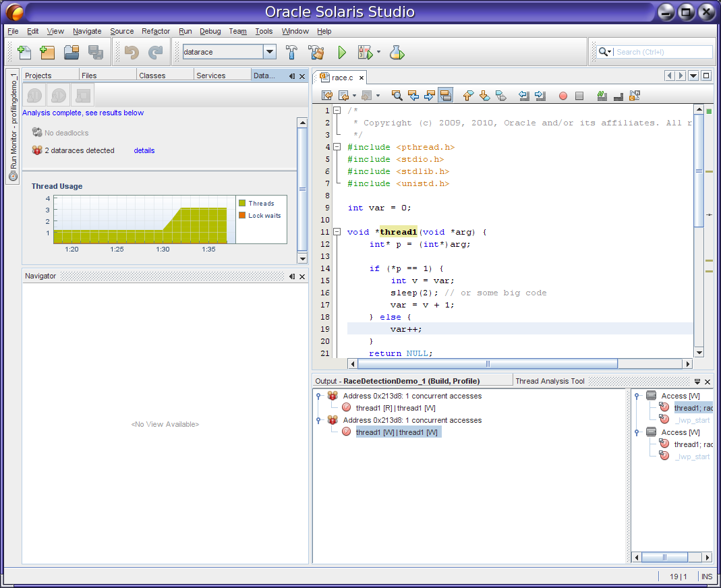The image size is (721, 588).
Task: Collapse the second Access [W] node
Action: coord(637,432)
